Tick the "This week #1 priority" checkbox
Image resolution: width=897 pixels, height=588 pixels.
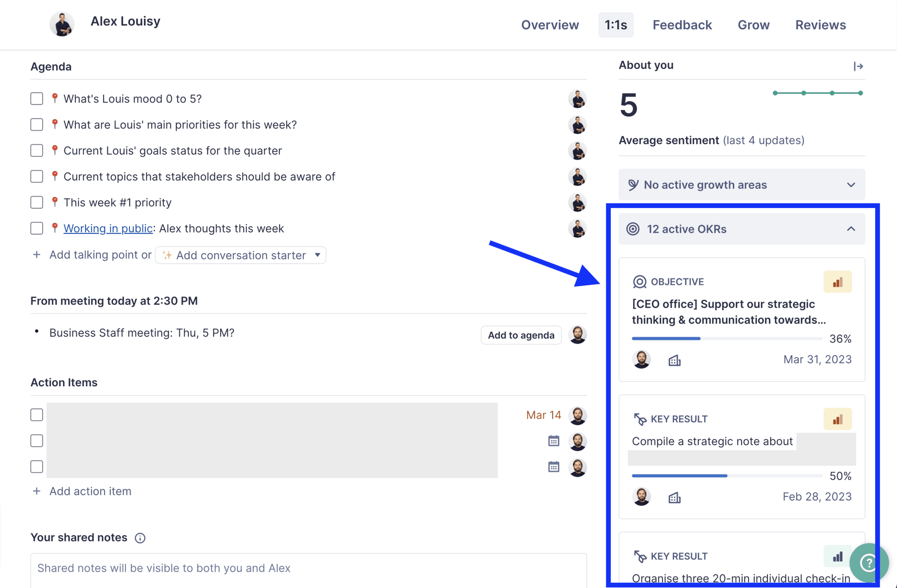[37, 202]
